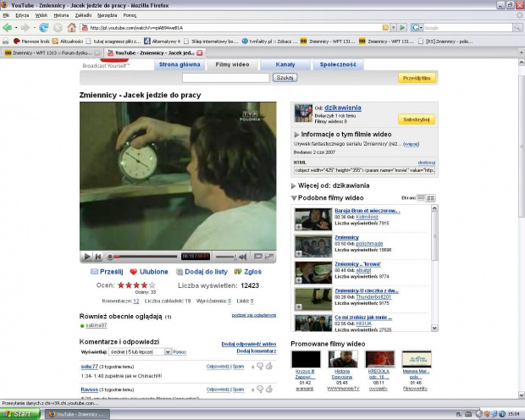Click the Dodaj odpowiedź wideo link
This screenshot has width=525, height=420.
tap(249, 344)
